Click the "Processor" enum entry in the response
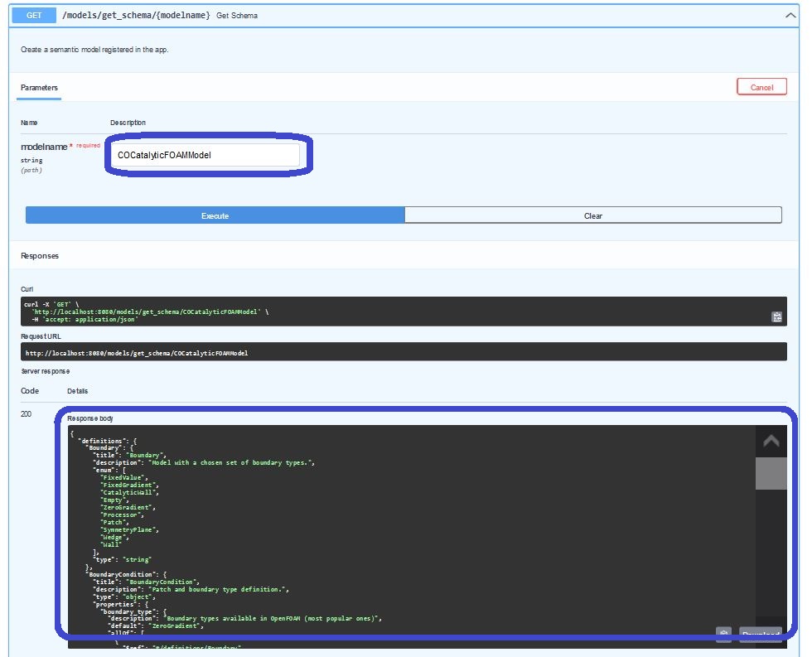 (x=121, y=514)
